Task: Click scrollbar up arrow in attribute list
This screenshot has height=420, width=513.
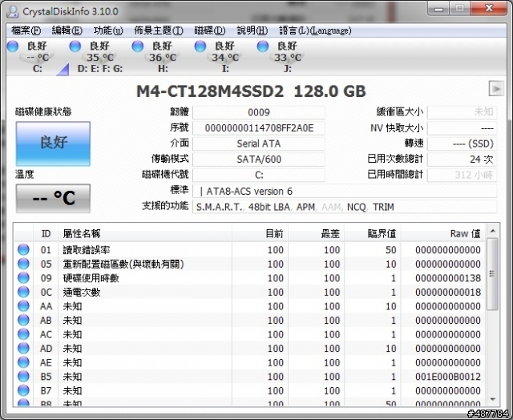Action: [x=492, y=232]
